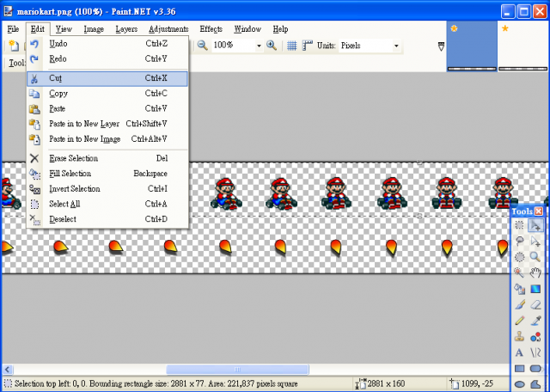Click the Zoom In toolbar icon
The width and height of the screenshot is (550, 392).
(272, 46)
